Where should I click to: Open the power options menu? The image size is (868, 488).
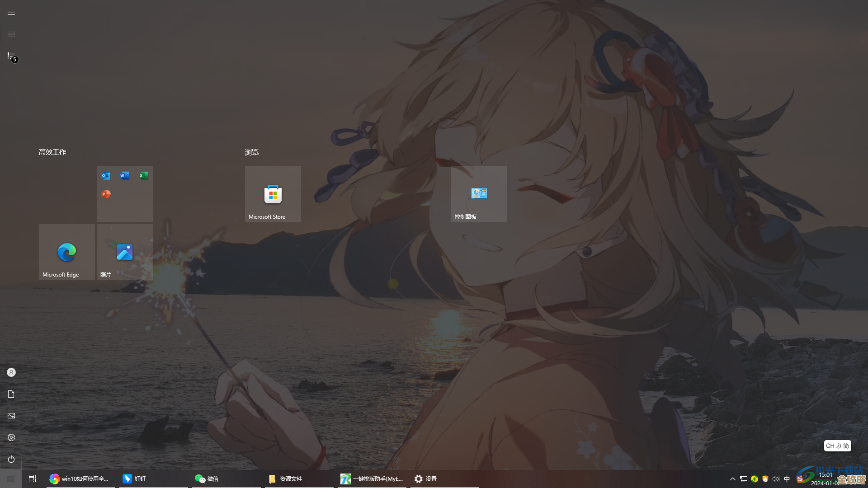(11, 459)
